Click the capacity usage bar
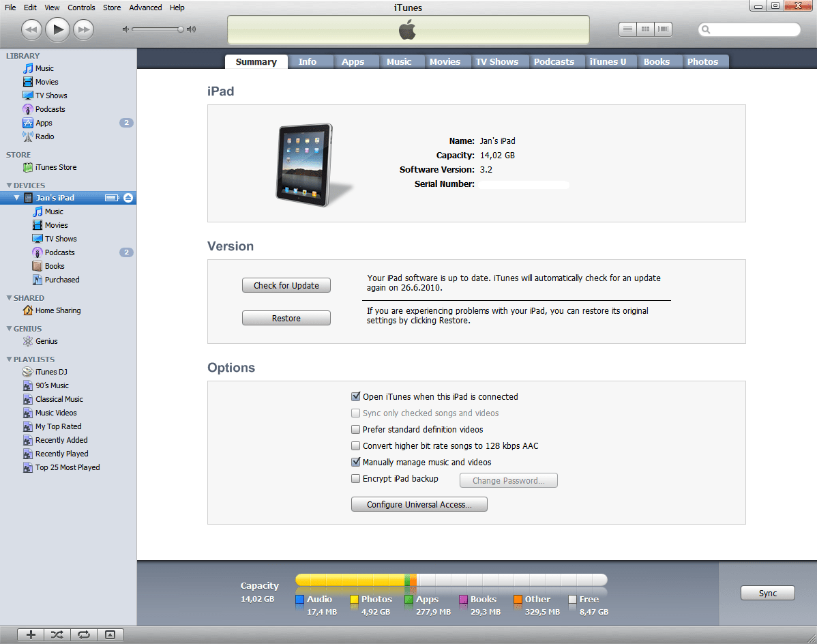This screenshot has height=644, width=817. [x=451, y=580]
